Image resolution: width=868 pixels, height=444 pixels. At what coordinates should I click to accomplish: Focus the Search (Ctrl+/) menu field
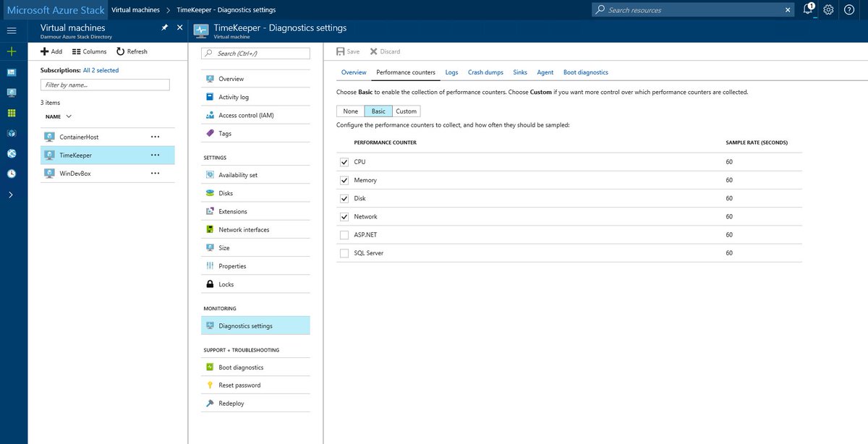[x=255, y=54]
